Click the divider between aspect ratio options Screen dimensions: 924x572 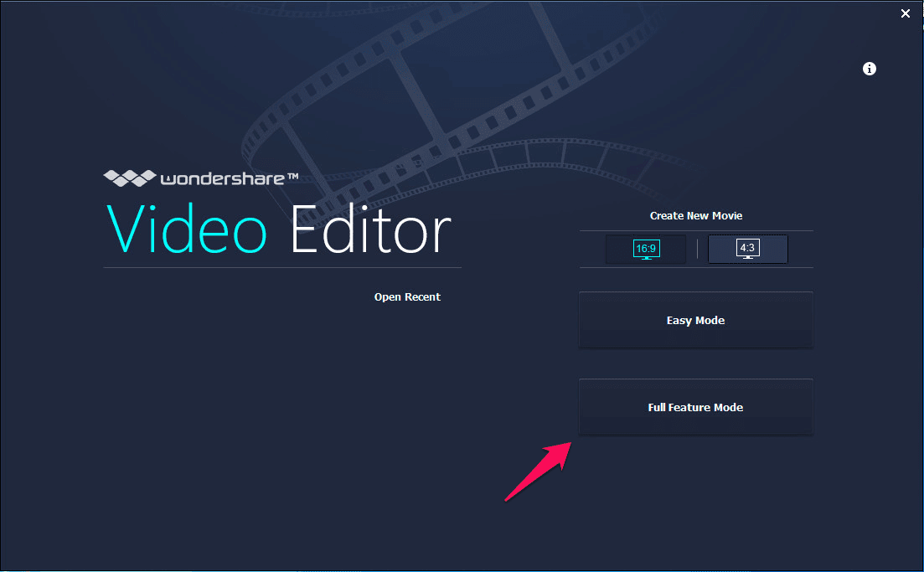pos(696,248)
